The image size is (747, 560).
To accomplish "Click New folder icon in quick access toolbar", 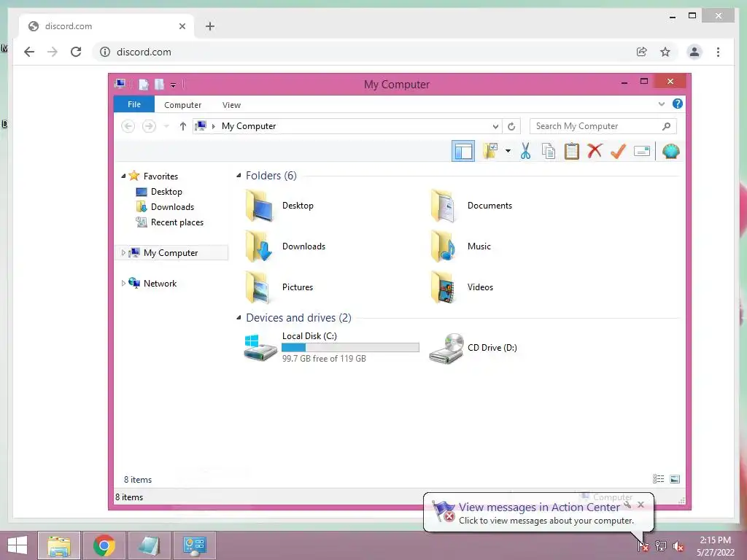I will click(159, 85).
